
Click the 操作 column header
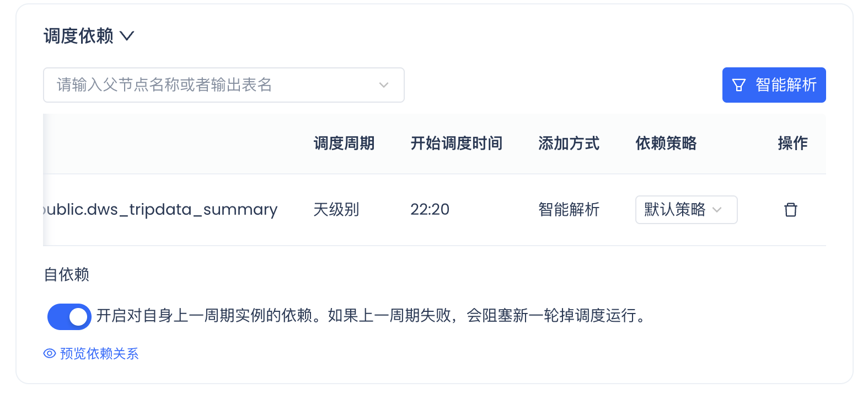tap(792, 144)
